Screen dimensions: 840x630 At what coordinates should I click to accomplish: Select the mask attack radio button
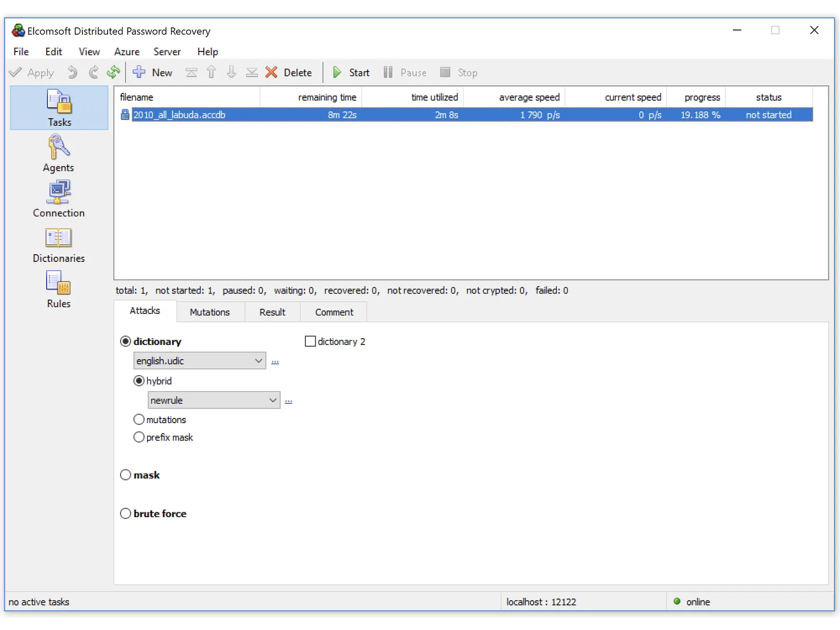pos(125,475)
